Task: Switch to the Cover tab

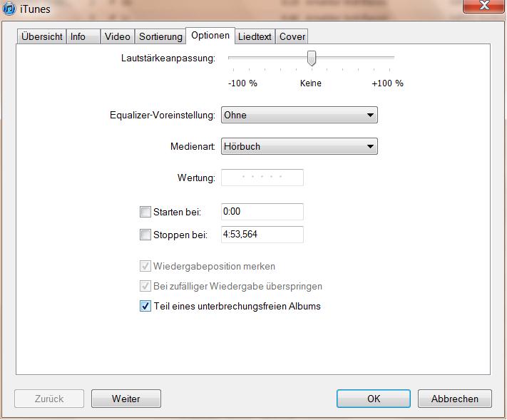Action: tap(292, 36)
